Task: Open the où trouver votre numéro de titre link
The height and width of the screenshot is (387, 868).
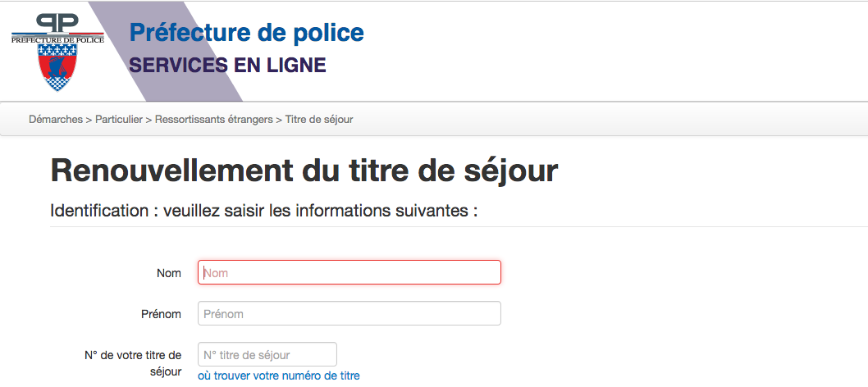Action: point(279,376)
